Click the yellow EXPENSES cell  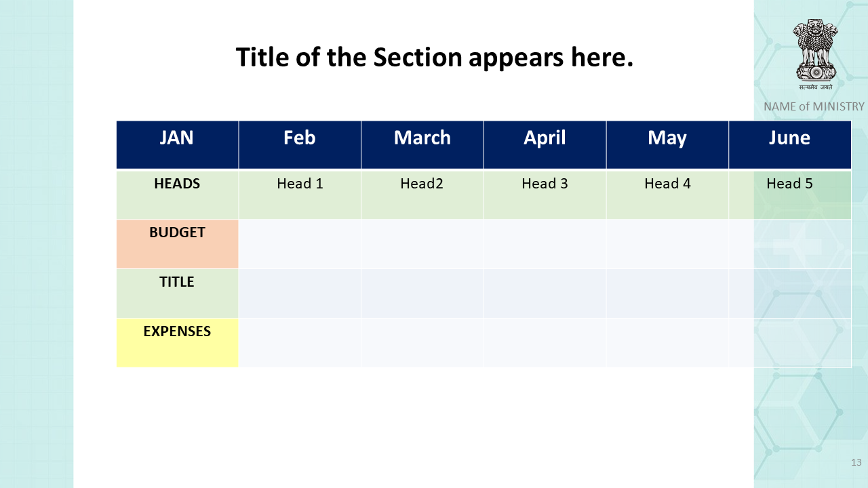178,343
